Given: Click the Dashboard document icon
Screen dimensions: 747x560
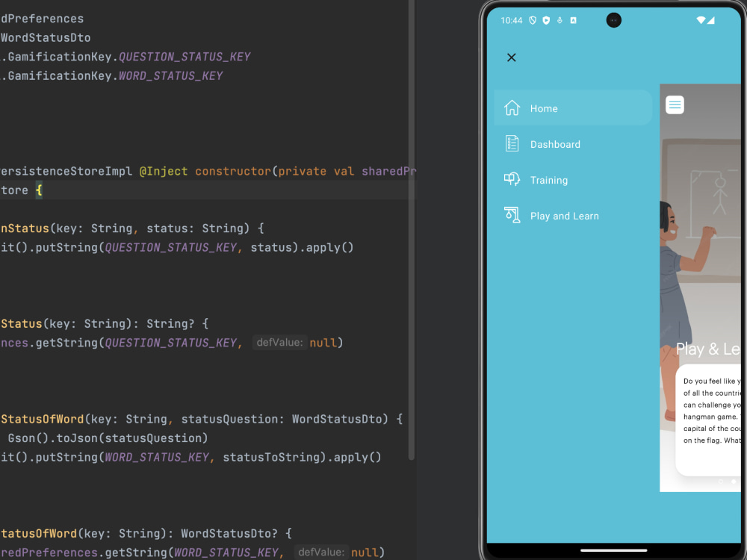Looking at the screenshot, I should tap(512, 143).
